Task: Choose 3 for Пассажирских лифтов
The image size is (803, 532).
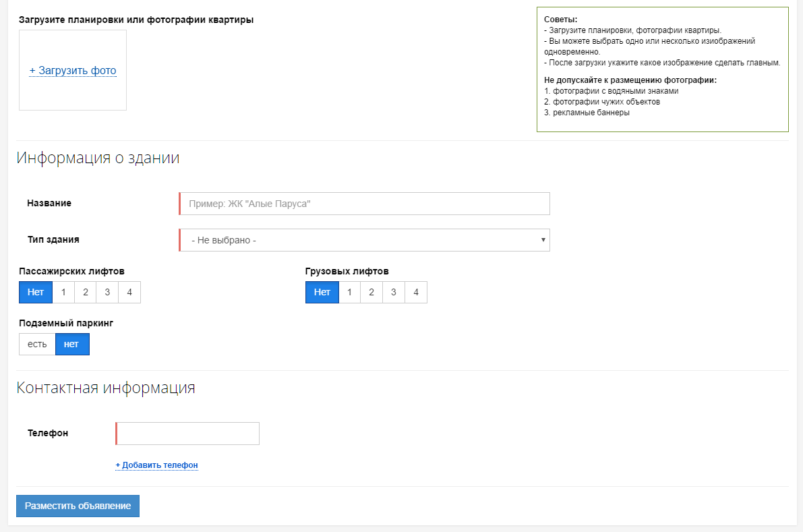Action: [107, 293]
